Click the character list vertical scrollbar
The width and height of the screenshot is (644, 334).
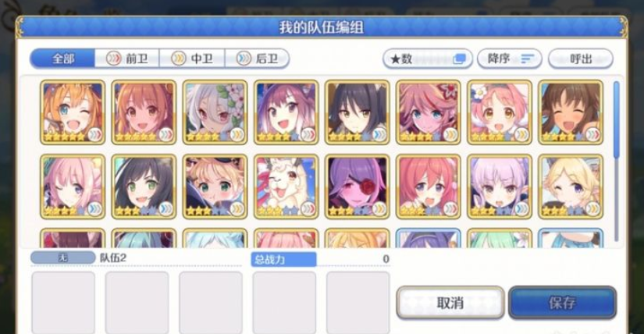click(x=616, y=161)
